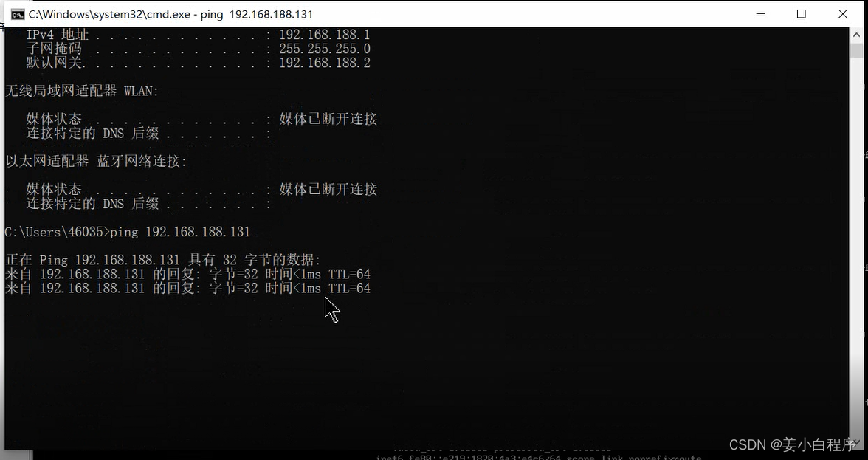Click the default gateway 192.168.188.2
This screenshot has height=460, width=868.
(325, 63)
